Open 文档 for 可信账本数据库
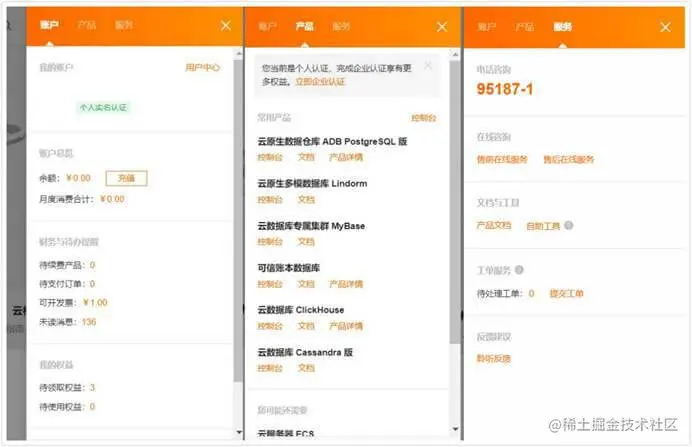This screenshot has height=447, width=692. point(306,284)
